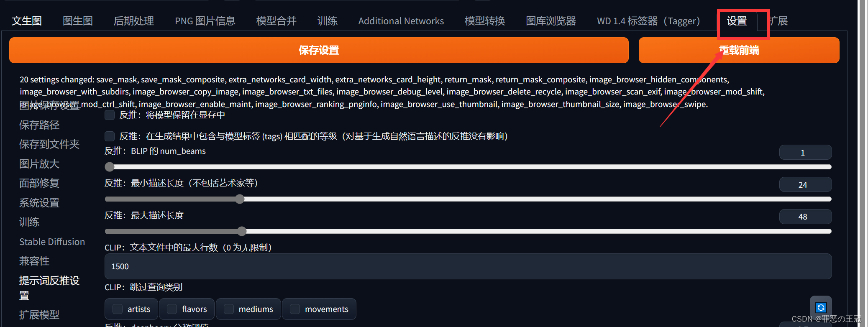Switch to Additional Networks tab

click(x=401, y=21)
